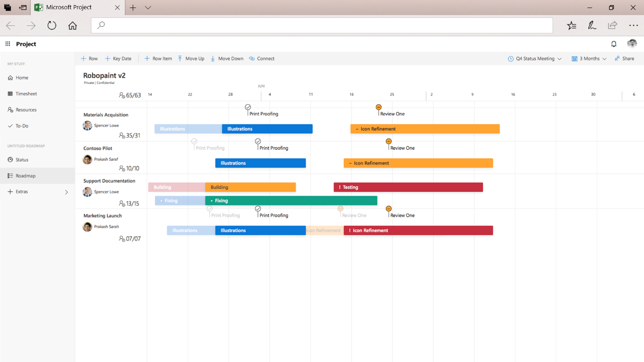Open the Q4 Status Meeting dropdown

point(535,59)
